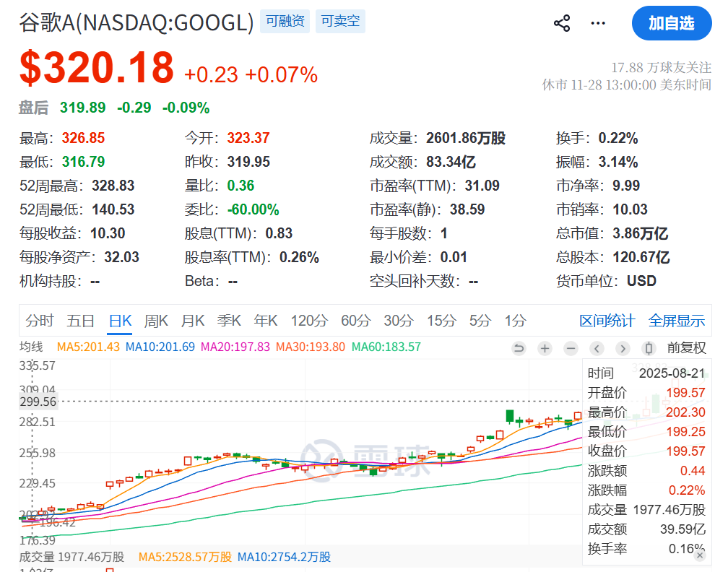
Task: Select the 60分 interval tab
Action: click(x=355, y=320)
